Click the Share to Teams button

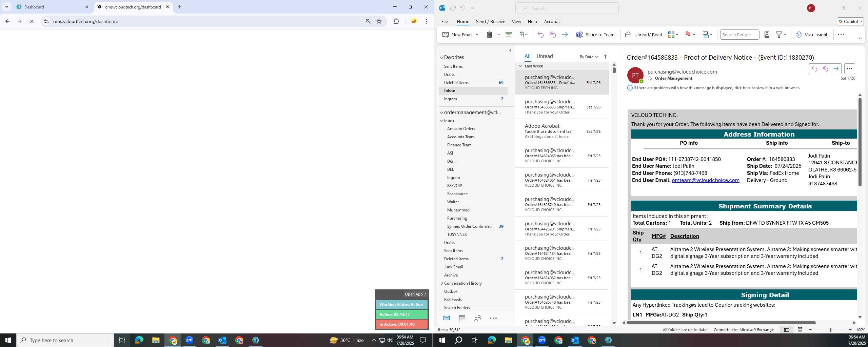(596, 35)
